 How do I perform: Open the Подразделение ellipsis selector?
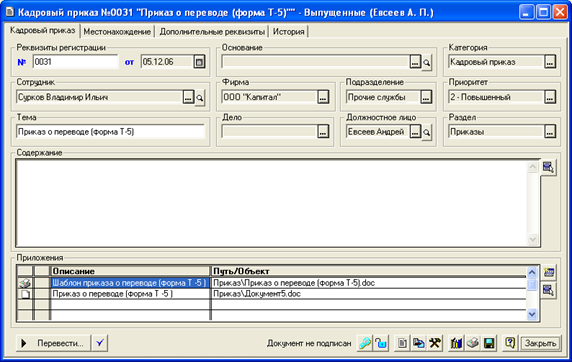[x=426, y=97]
